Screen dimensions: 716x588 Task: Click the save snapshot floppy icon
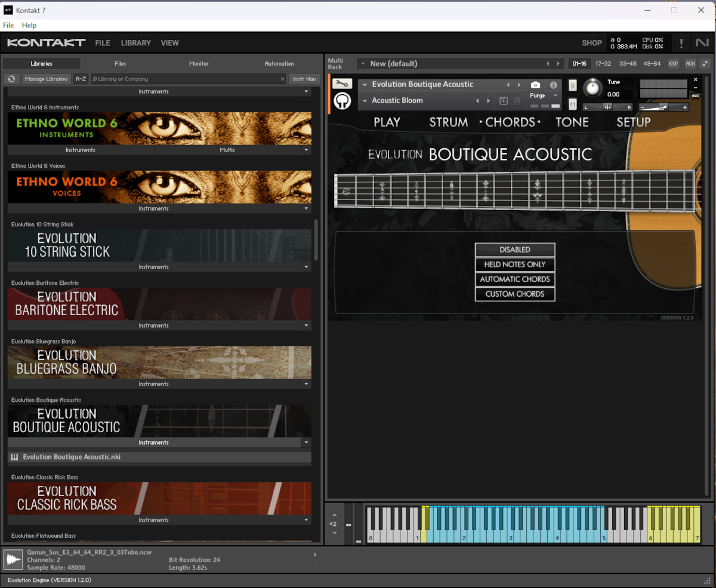[x=504, y=101]
